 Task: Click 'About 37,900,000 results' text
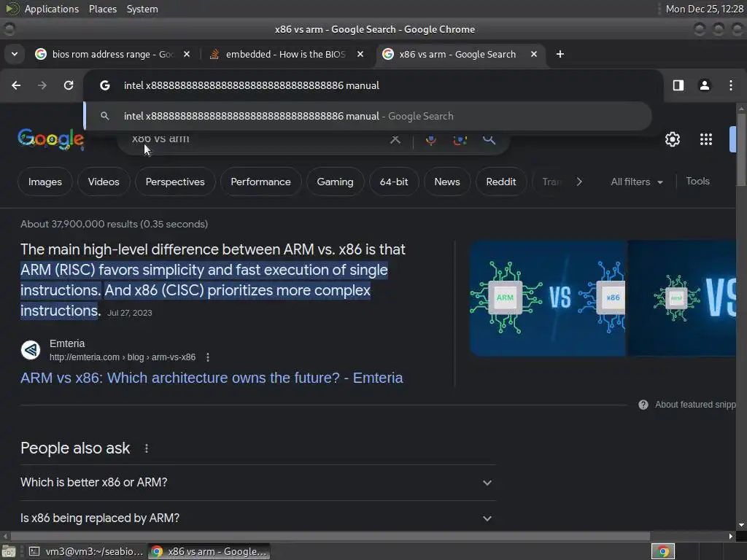[115, 225]
